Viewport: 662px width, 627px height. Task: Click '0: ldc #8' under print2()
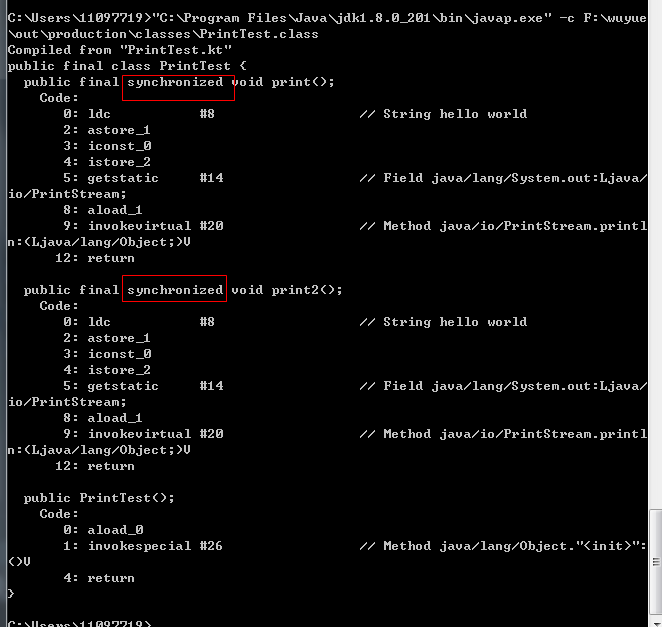[x=139, y=322]
